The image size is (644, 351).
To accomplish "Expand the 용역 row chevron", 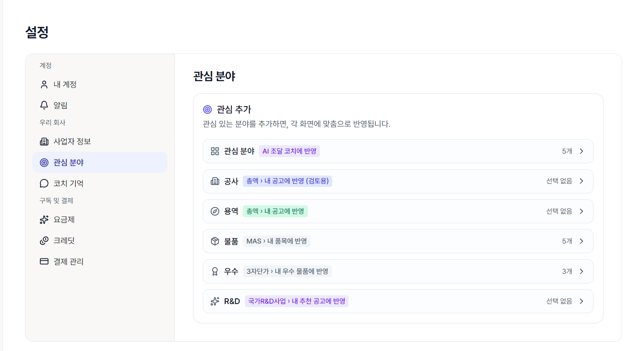I will [581, 211].
